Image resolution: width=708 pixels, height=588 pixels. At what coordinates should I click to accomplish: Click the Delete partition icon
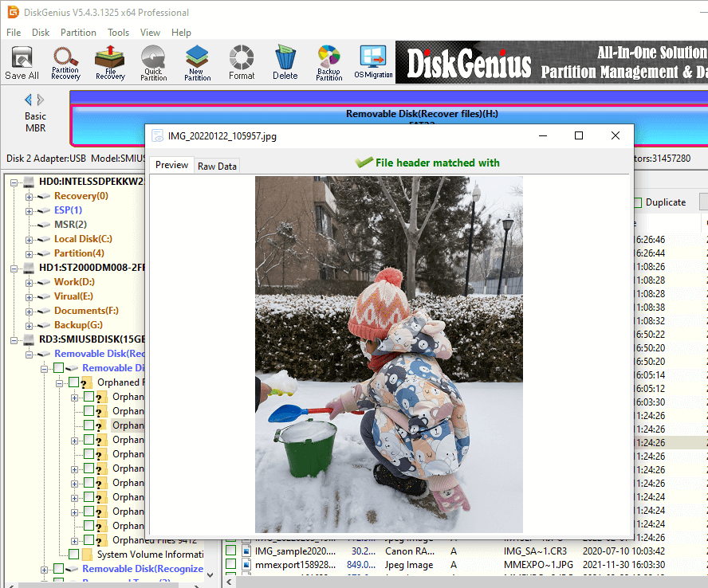pos(285,63)
